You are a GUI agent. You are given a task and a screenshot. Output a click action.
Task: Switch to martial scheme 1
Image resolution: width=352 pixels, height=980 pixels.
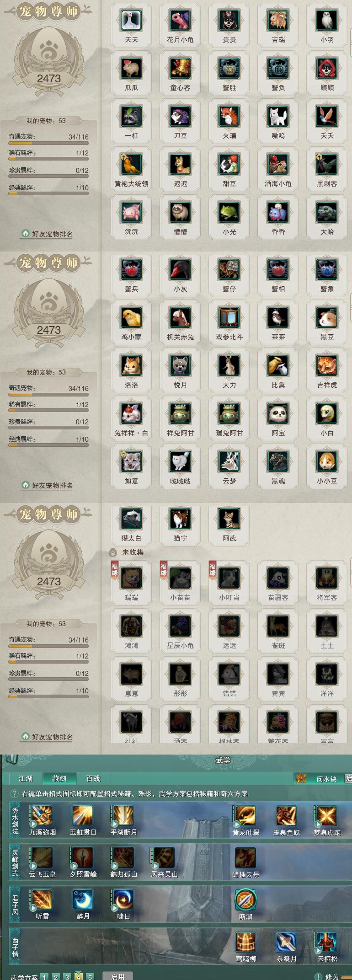(x=44, y=977)
